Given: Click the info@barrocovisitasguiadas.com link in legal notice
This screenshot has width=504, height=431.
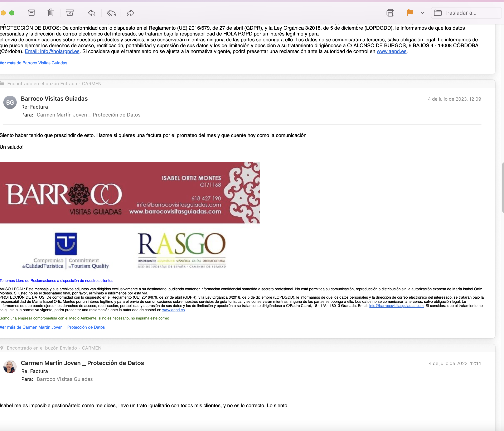Looking at the screenshot, I should 396,306.
